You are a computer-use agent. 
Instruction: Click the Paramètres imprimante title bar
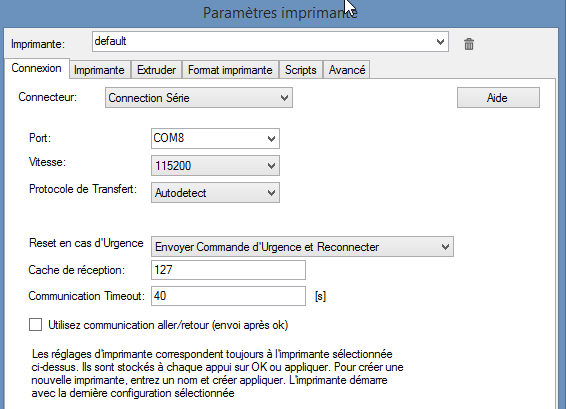coord(280,13)
